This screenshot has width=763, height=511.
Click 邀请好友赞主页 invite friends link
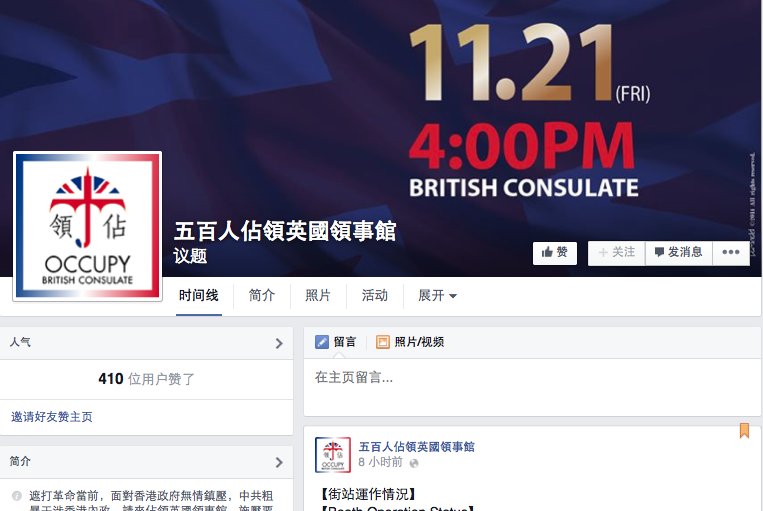click(52, 417)
